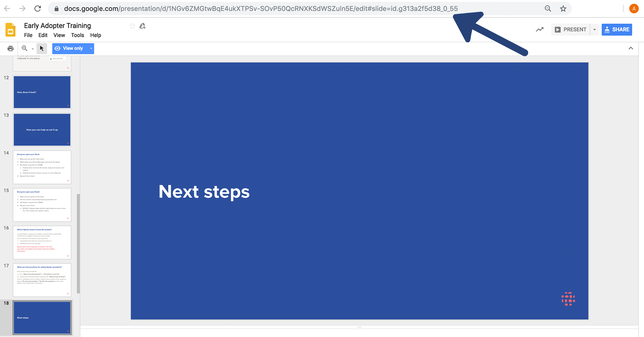Click the print icon in the toolbar
644x337 pixels.
tap(11, 48)
